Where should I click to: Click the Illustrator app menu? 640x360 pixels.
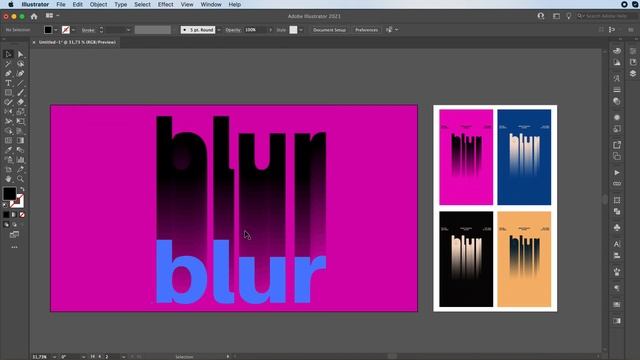(35, 4)
